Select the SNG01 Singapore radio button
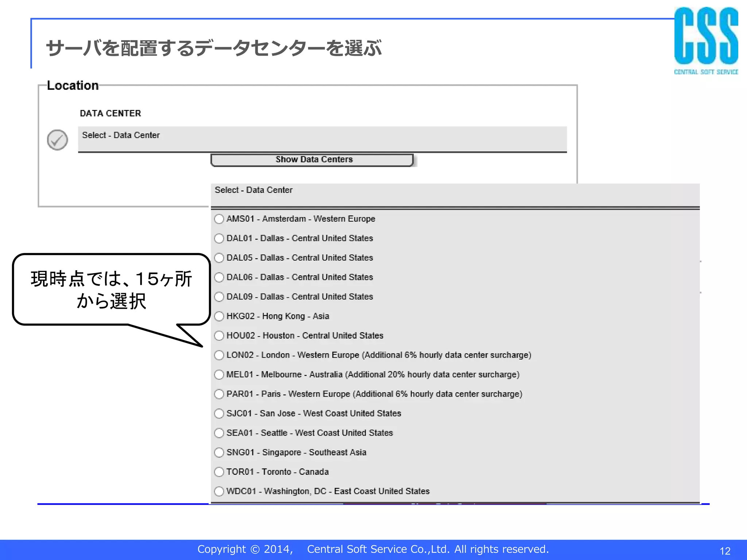 coord(219,452)
